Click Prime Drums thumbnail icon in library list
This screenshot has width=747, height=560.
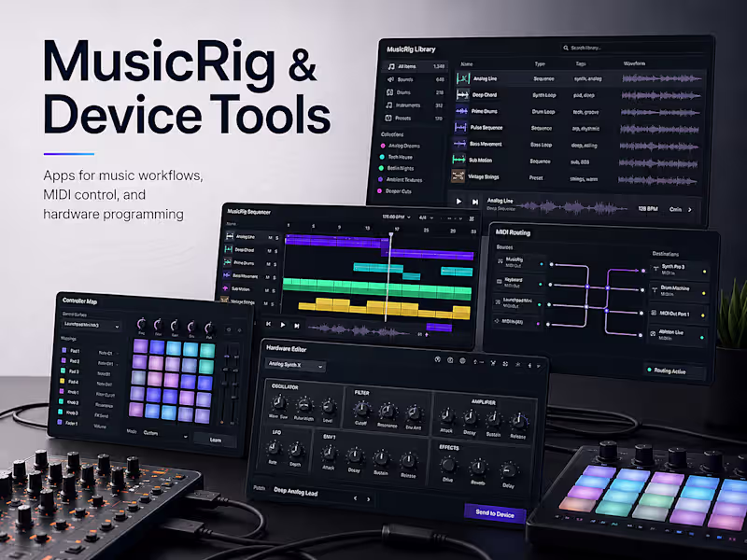pos(461,111)
